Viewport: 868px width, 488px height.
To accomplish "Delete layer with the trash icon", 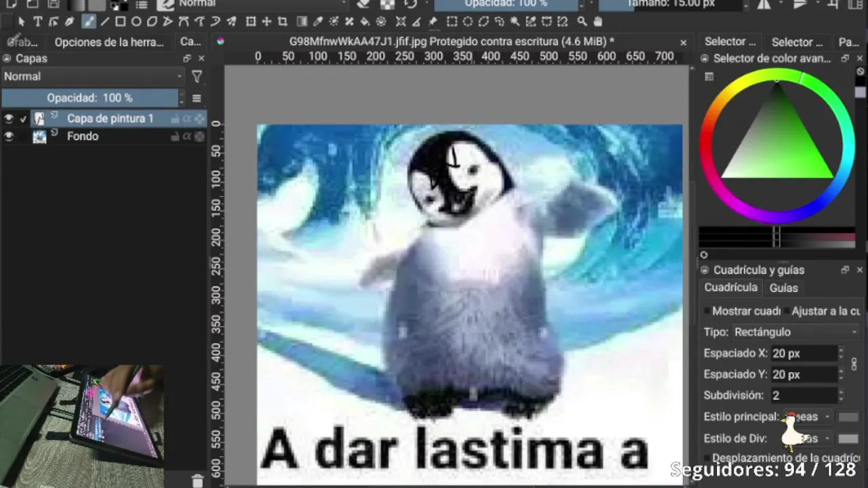I will (197, 481).
